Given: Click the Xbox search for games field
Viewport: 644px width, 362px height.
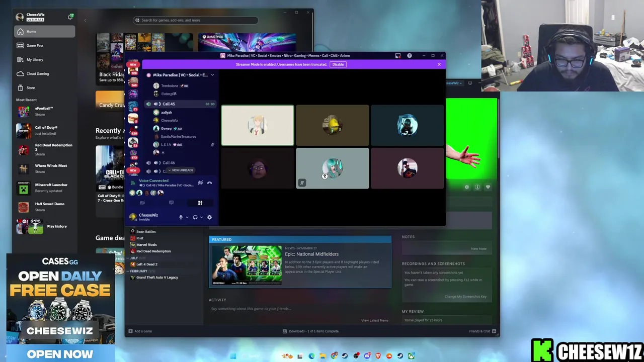Looking at the screenshot, I should pyautogui.click(x=196, y=20).
